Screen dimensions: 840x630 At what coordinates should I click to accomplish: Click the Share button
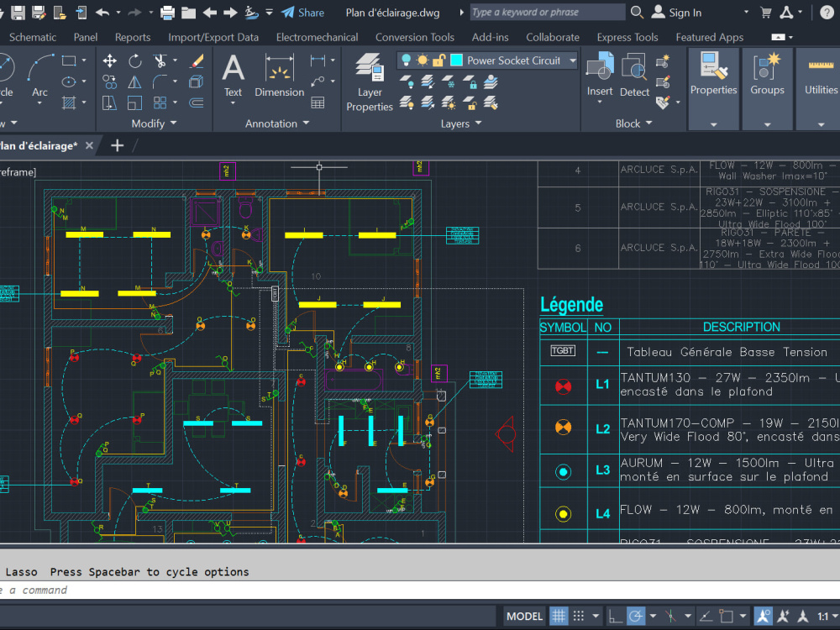302,13
